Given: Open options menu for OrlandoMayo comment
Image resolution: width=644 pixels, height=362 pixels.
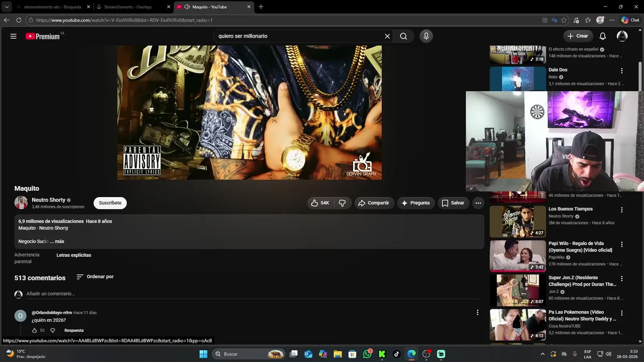Looking at the screenshot, I should pyautogui.click(x=477, y=312).
